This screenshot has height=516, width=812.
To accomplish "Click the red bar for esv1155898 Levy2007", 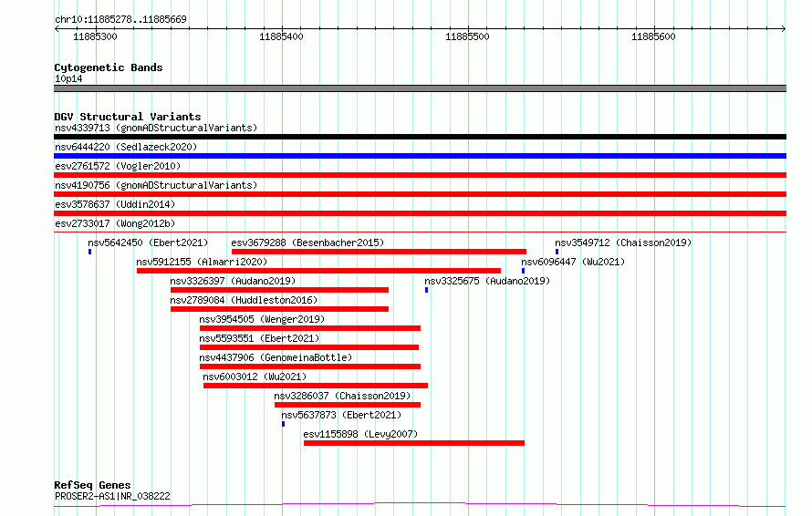I will click(x=414, y=444).
